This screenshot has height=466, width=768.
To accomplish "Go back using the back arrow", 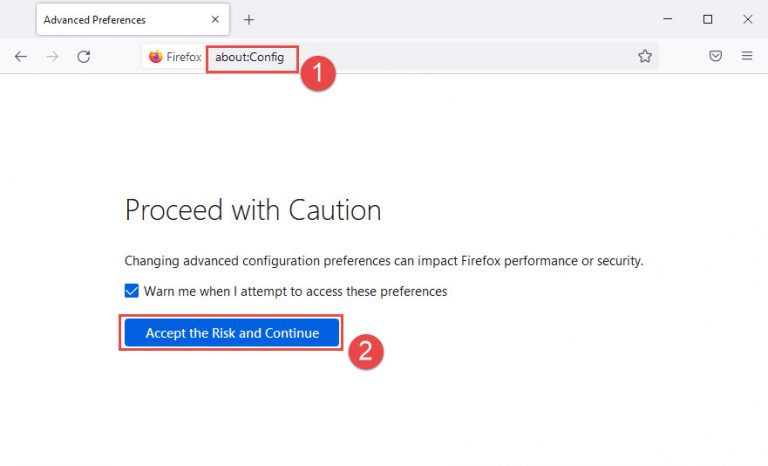I will (21, 56).
